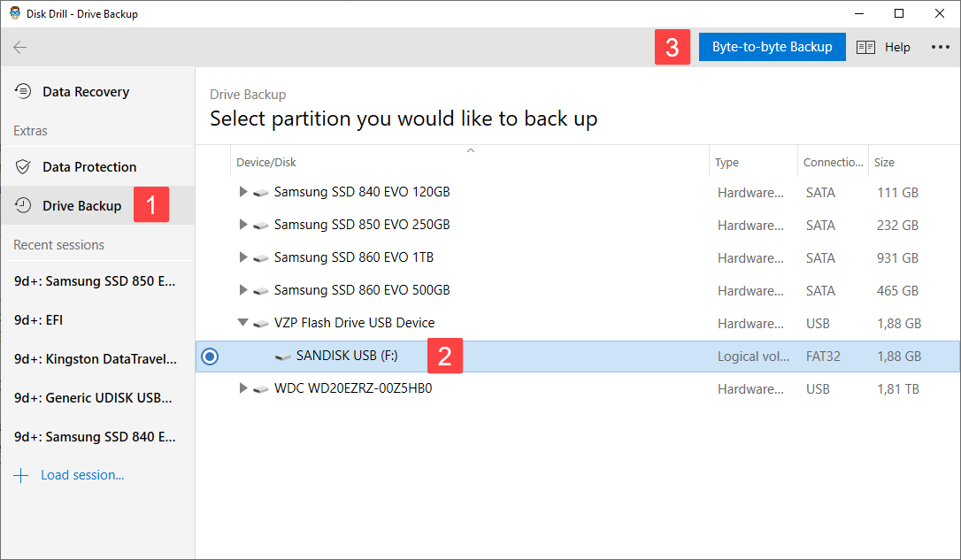
Task: Select the SANDISK USB (F:) radio button
Action: coord(210,357)
